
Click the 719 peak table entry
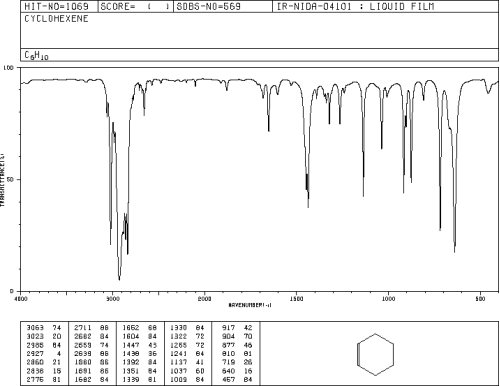point(237,362)
